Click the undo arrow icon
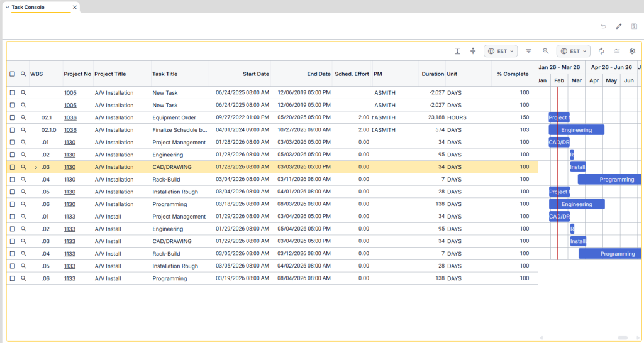 click(x=603, y=26)
